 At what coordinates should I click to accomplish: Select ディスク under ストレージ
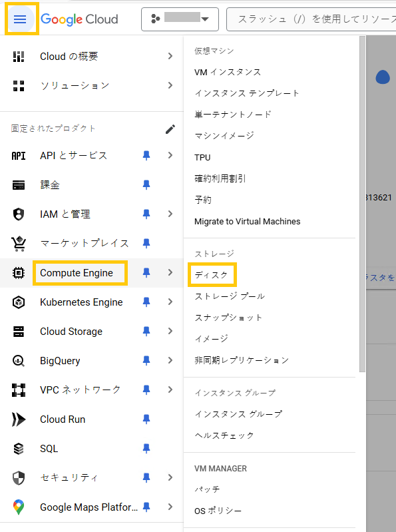tap(211, 275)
